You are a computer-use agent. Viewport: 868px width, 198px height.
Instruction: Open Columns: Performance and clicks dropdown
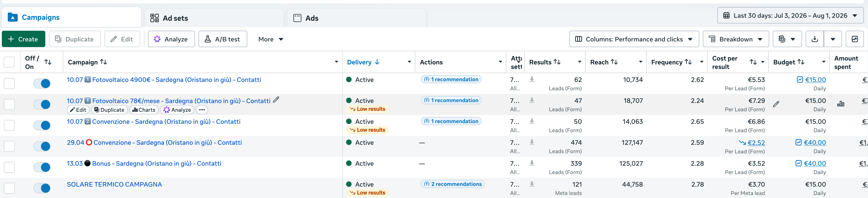point(634,39)
